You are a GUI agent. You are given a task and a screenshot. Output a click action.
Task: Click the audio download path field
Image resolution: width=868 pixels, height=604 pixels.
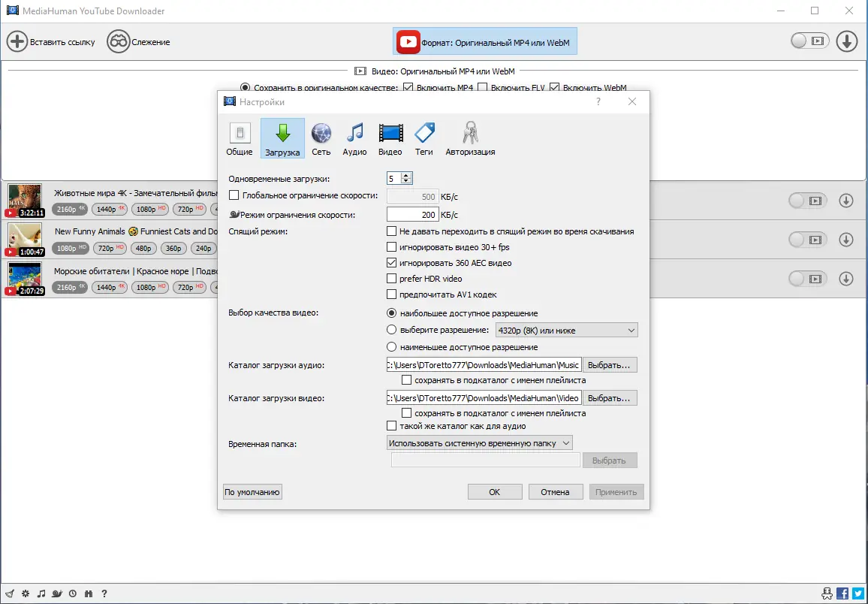pyautogui.click(x=484, y=365)
